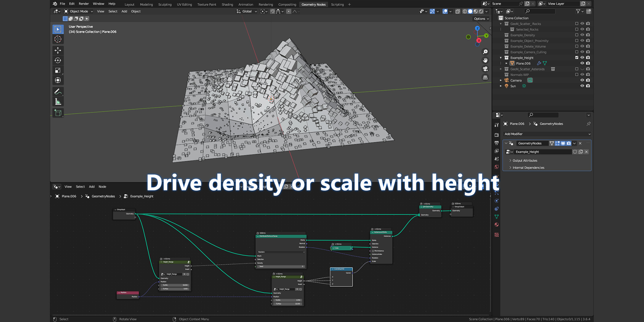Select the Scale tool
The width and height of the screenshot is (644, 322).
pyautogui.click(x=58, y=70)
